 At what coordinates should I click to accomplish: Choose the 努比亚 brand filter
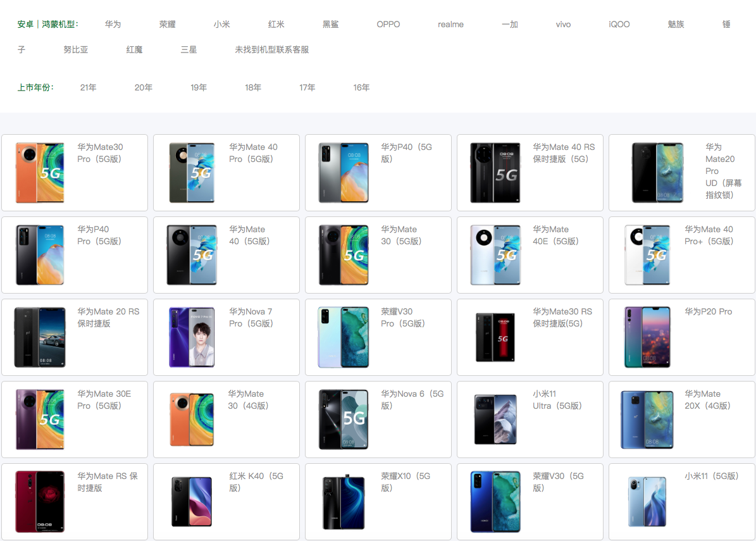(76, 49)
